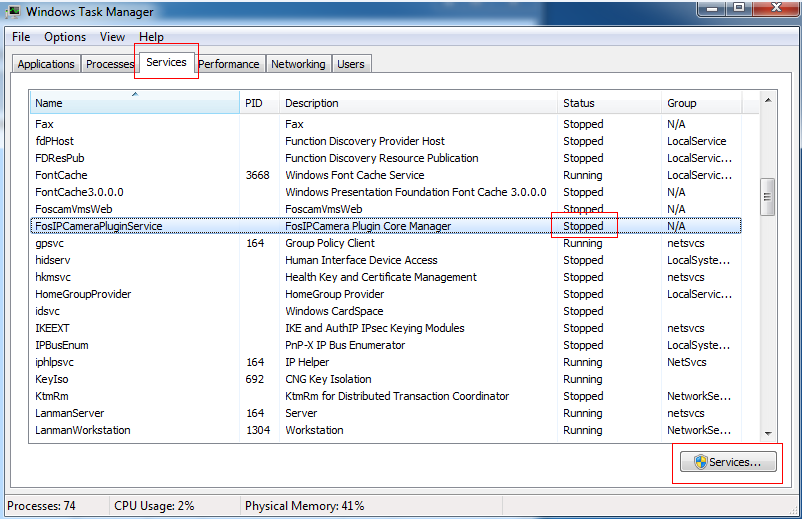802x519 pixels.
Task: Click the scrollbar down arrow
Action: (x=768, y=434)
